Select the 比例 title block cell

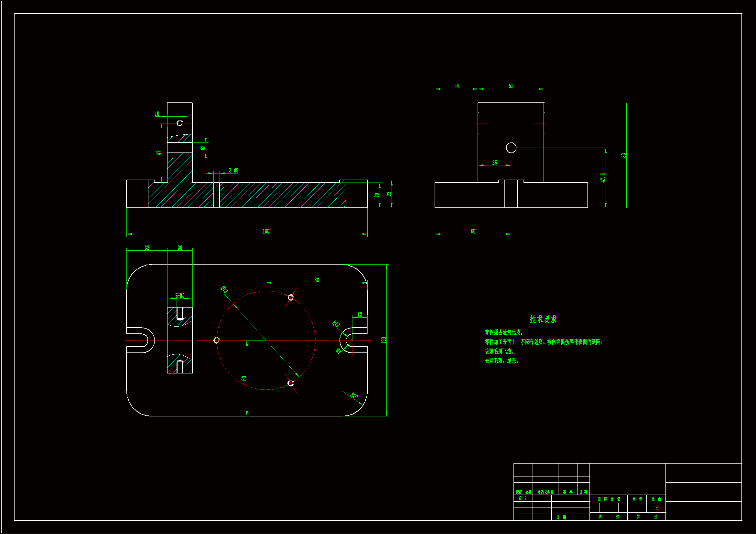click(656, 499)
